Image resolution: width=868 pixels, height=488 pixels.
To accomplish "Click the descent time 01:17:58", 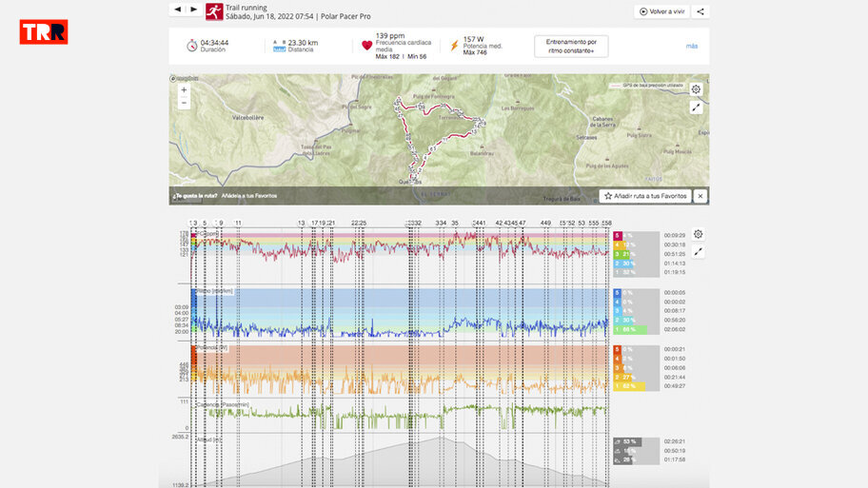I will point(675,459).
